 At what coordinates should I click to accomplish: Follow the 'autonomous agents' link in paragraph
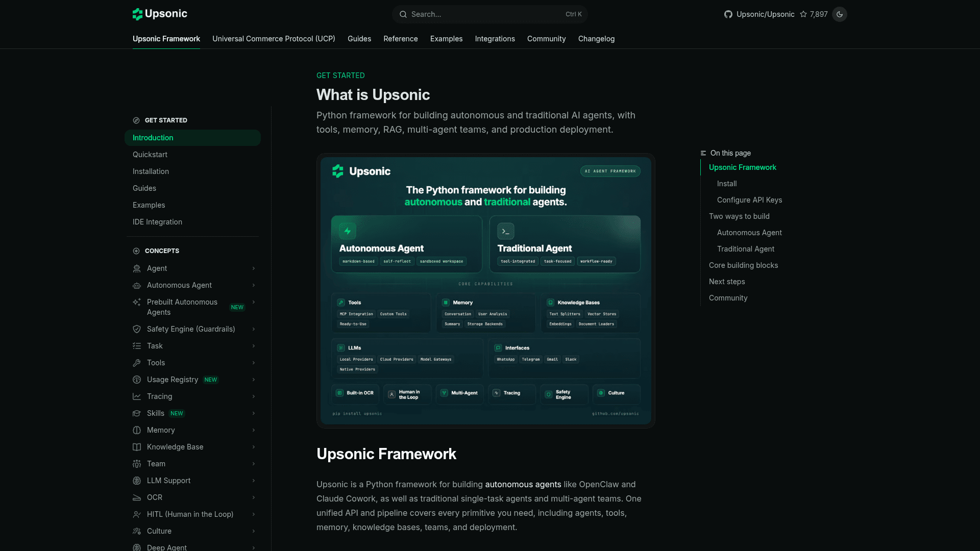tap(523, 484)
